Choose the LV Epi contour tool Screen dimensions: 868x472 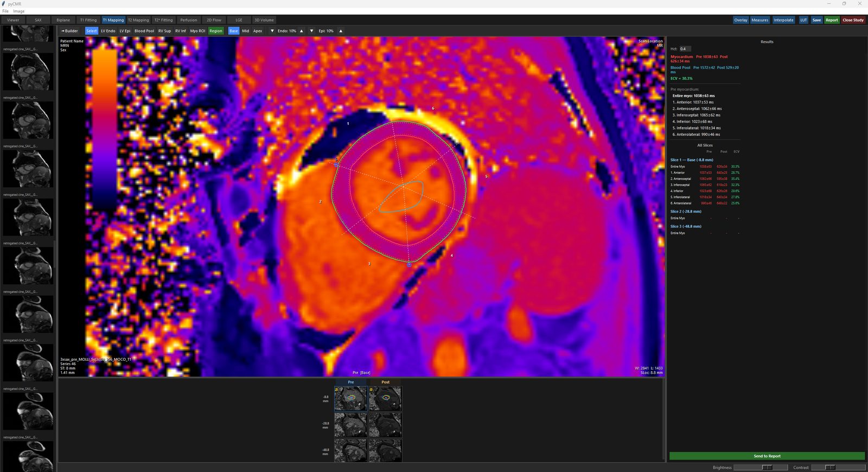125,31
